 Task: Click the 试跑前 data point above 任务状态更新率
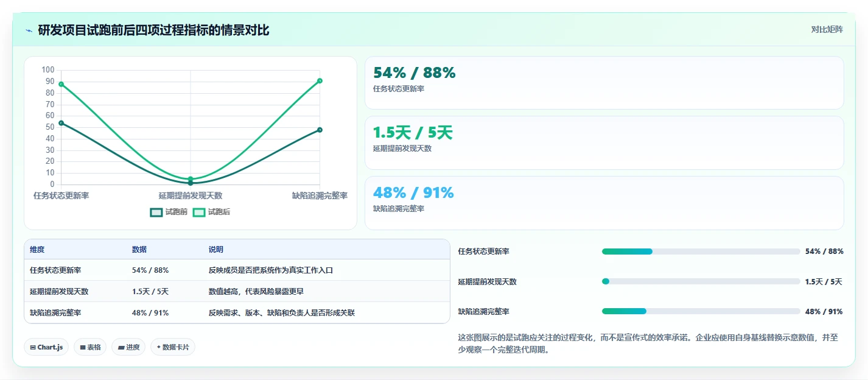pyautogui.click(x=61, y=123)
